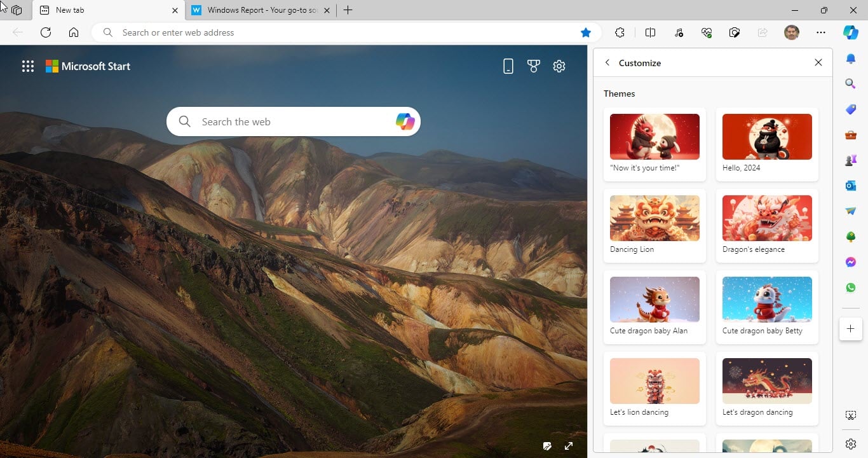Click the browser Back arrow button

pos(18,32)
